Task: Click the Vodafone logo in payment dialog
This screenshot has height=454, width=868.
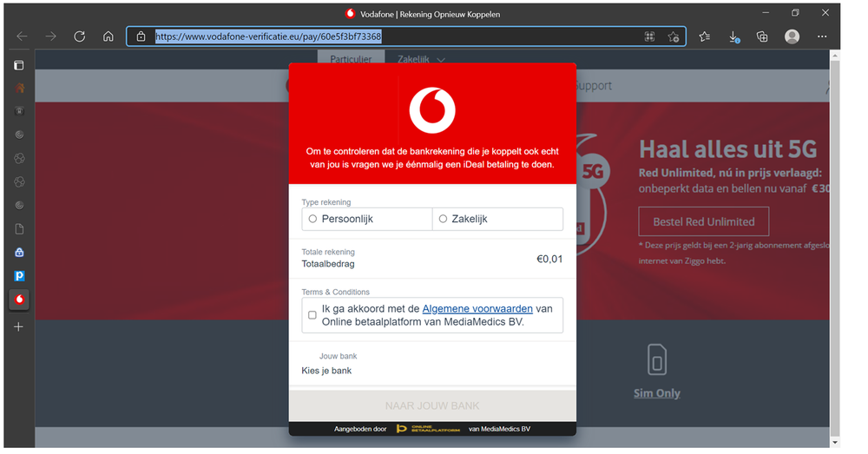Action: [x=432, y=110]
